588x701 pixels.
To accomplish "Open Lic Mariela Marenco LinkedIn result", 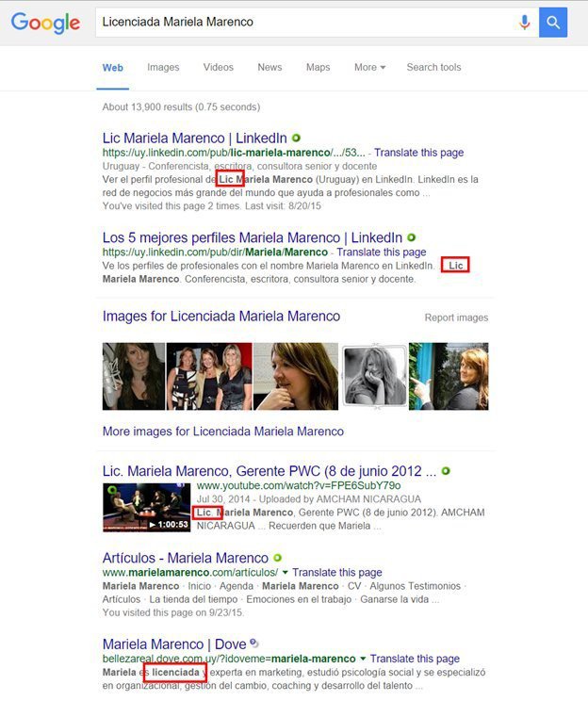I will pyautogui.click(x=194, y=139).
